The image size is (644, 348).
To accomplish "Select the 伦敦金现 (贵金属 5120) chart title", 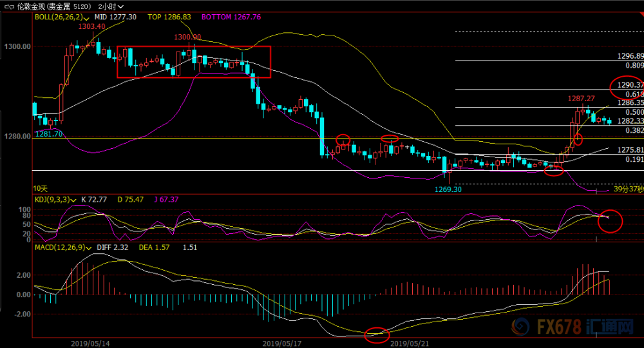I will pyautogui.click(x=54, y=6).
